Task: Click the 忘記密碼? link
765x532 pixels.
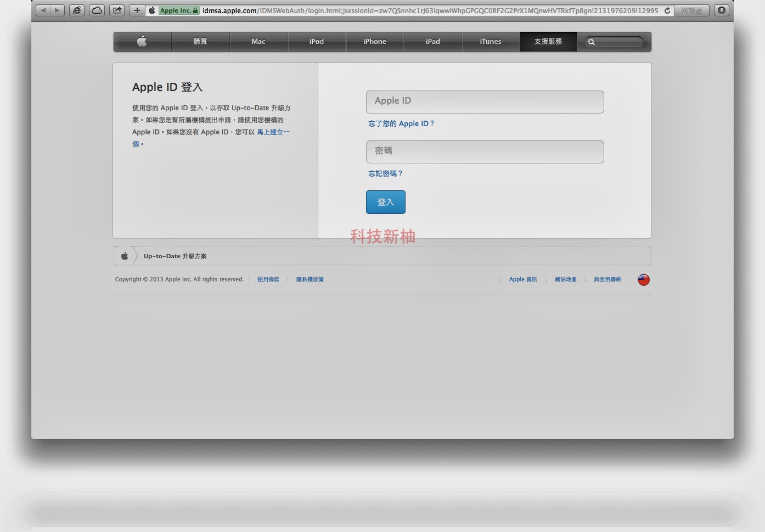Action: click(385, 173)
